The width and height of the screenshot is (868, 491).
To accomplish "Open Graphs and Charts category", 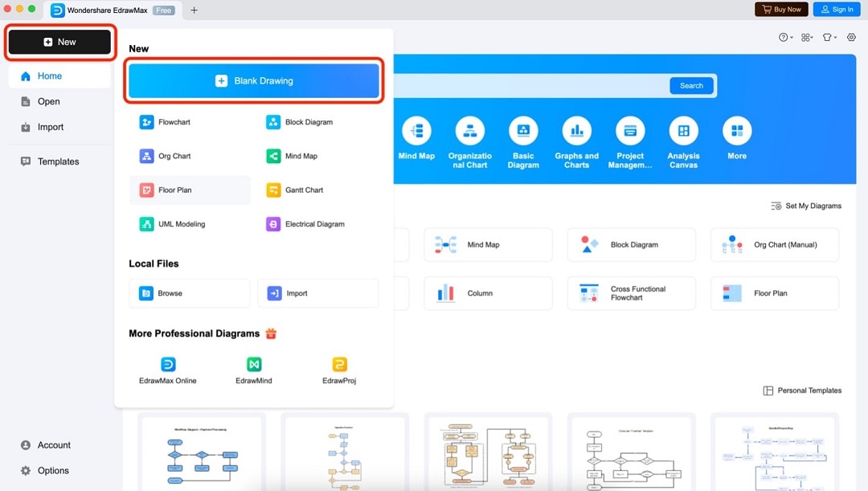I will point(577,143).
